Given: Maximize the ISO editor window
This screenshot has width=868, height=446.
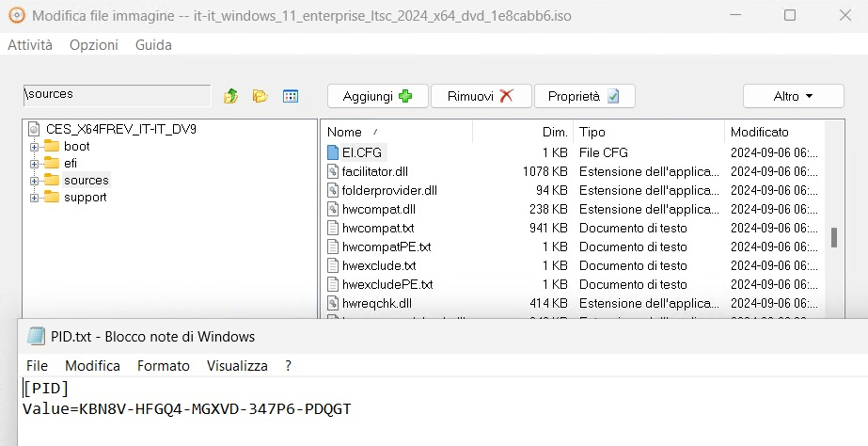Looking at the screenshot, I should point(790,15).
